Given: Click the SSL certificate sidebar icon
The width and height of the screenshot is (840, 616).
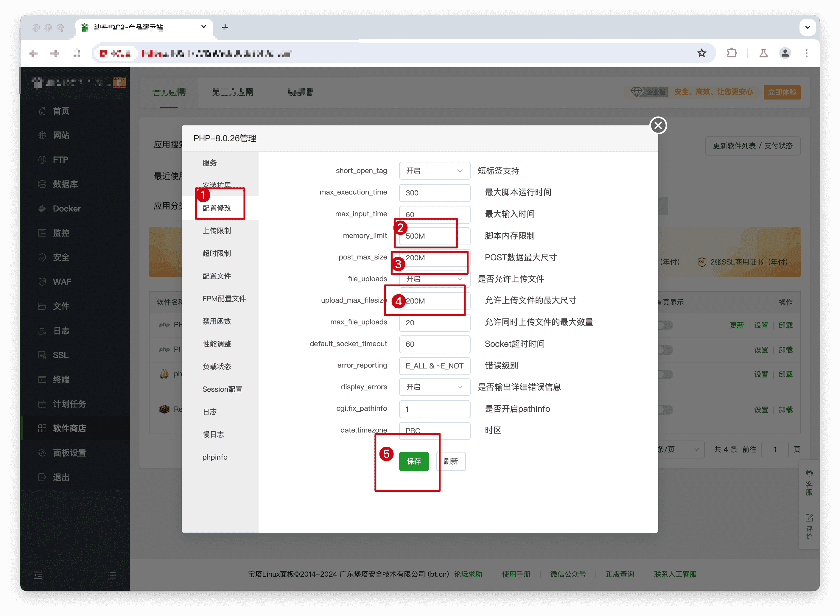Looking at the screenshot, I should (x=43, y=355).
